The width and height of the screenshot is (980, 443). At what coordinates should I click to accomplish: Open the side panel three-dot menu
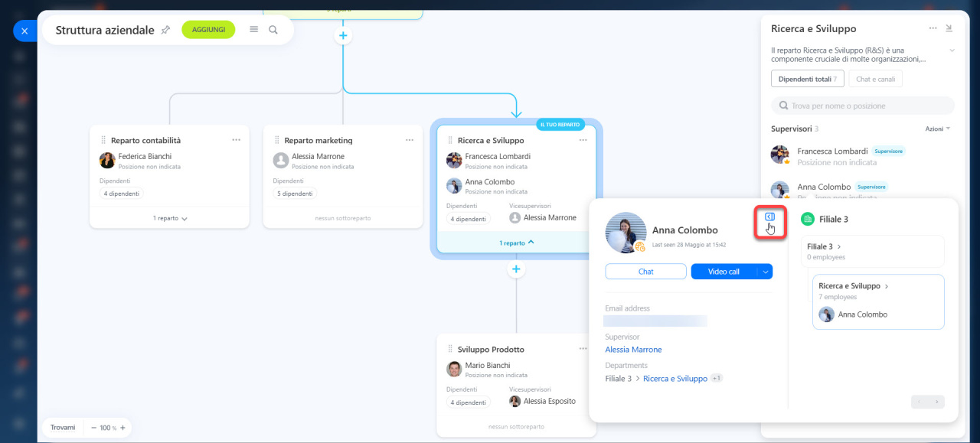pyautogui.click(x=933, y=28)
